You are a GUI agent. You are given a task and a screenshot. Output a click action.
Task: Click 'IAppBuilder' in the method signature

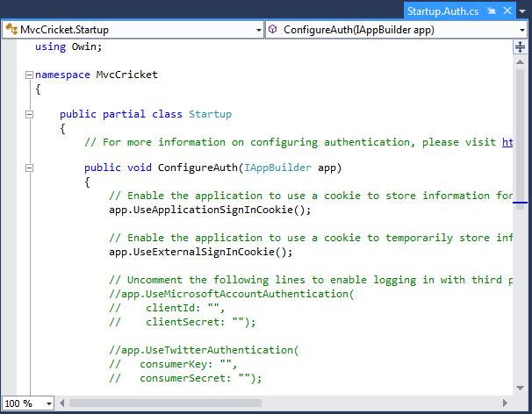pyautogui.click(x=277, y=168)
